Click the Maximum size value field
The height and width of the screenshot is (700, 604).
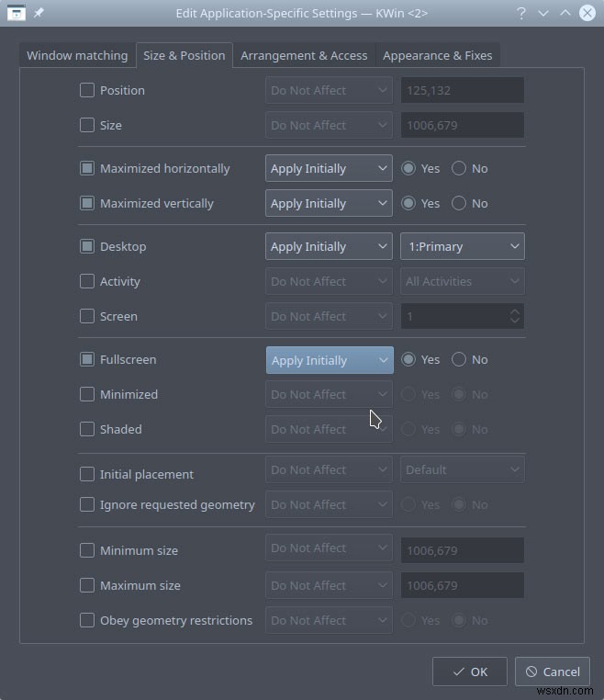(x=462, y=585)
